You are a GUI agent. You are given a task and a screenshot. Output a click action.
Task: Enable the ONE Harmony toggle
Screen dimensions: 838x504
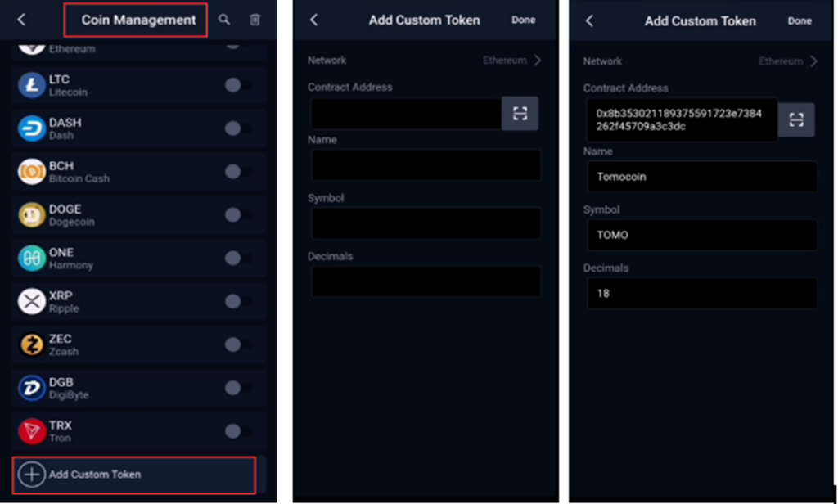[238, 259]
